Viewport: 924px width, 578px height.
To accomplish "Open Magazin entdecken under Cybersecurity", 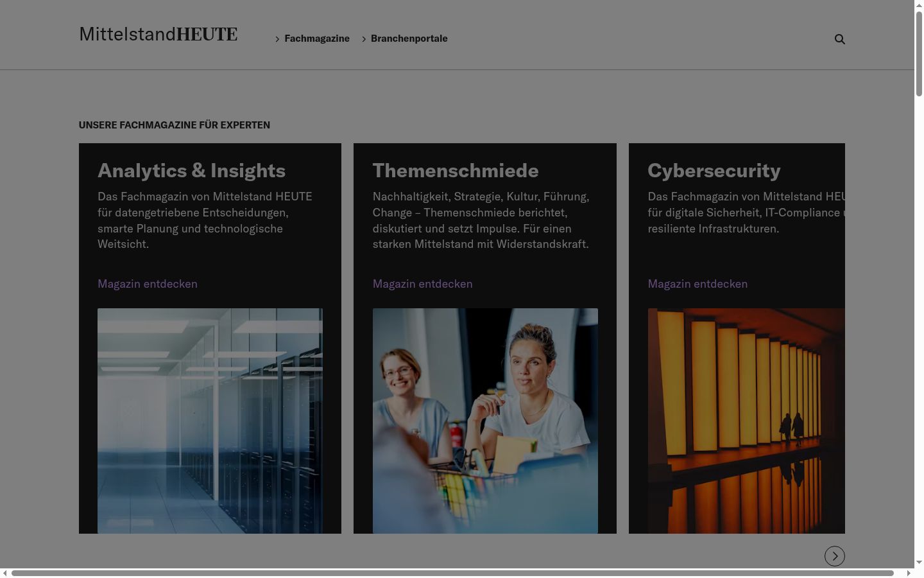I will click(x=697, y=284).
